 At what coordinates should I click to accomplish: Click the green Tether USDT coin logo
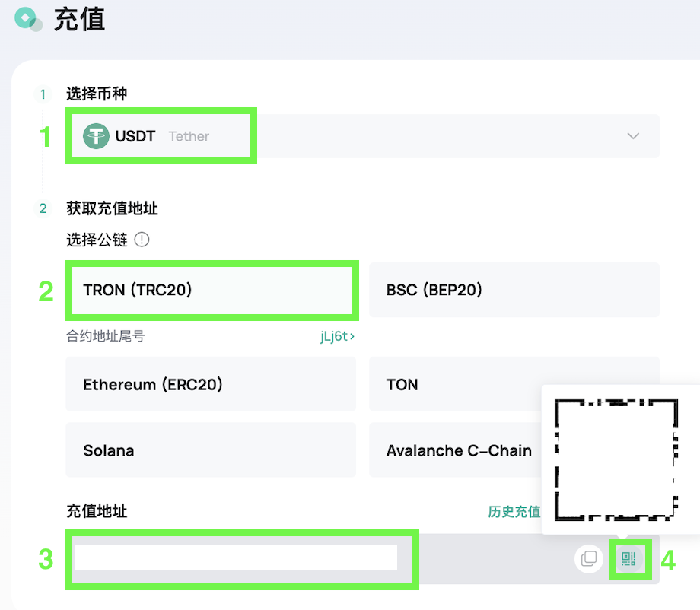tap(96, 136)
